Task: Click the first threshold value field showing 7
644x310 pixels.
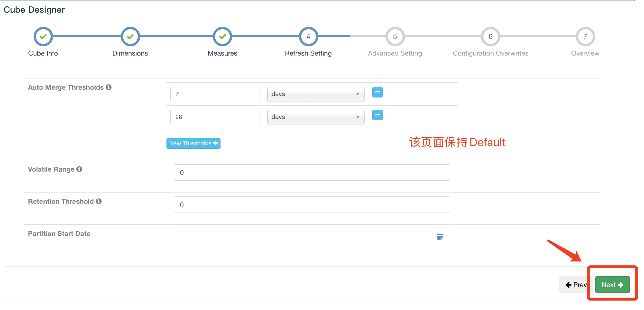Action: (x=214, y=94)
